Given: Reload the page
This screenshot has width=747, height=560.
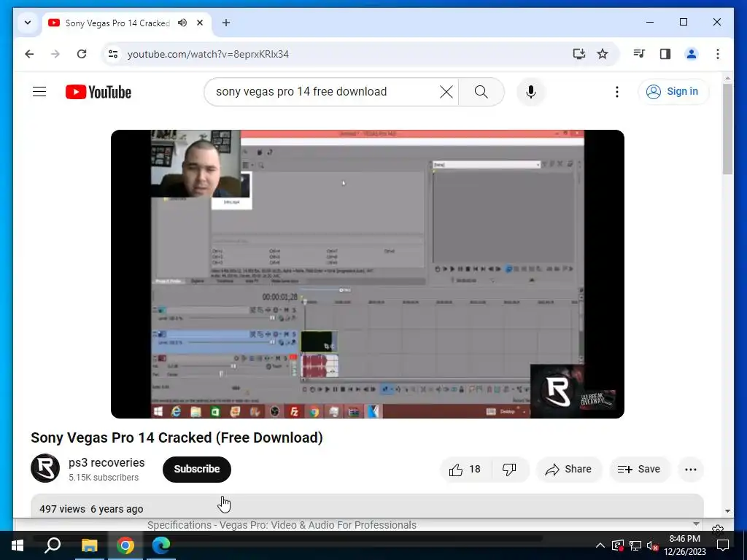Looking at the screenshot, I should coord(82,54).
